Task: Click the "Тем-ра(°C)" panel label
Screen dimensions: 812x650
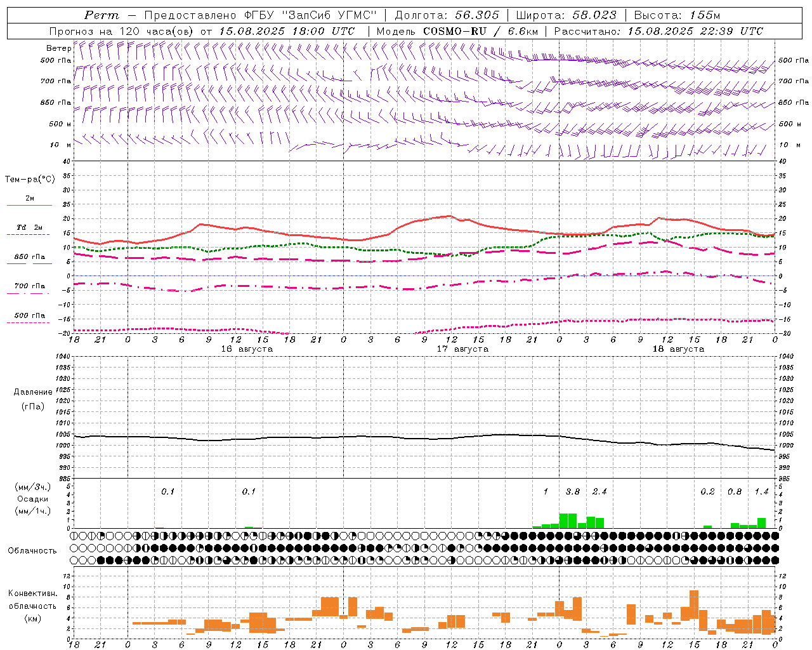Action: [x=30, y=180]
